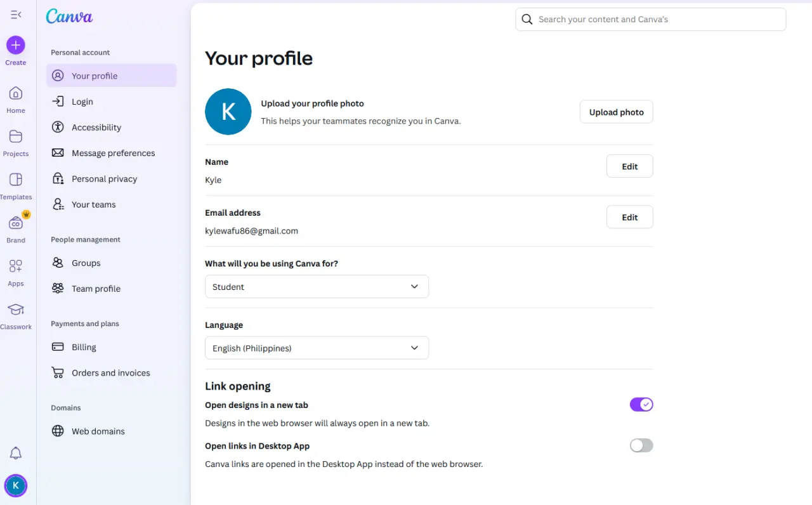Select Message preferences in settings menu
The width and height of the screenshot is (812, 505).
coord(112,153)
